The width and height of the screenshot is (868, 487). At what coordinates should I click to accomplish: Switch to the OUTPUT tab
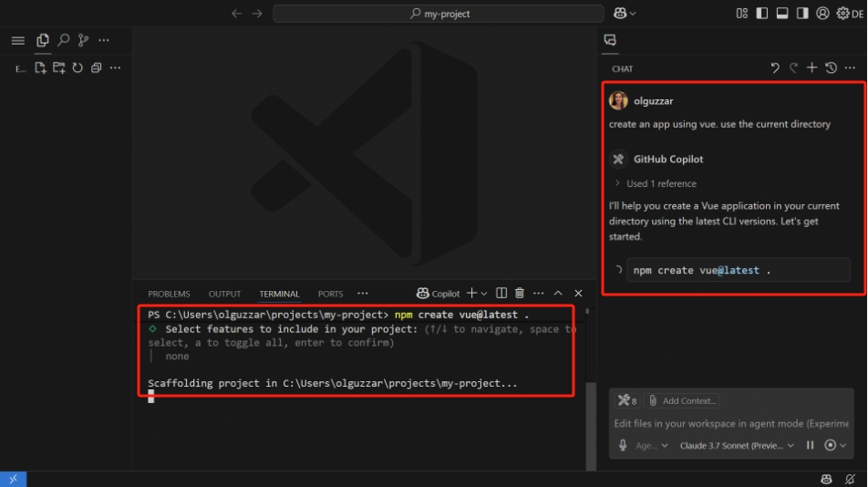click(x=224, y=294)
